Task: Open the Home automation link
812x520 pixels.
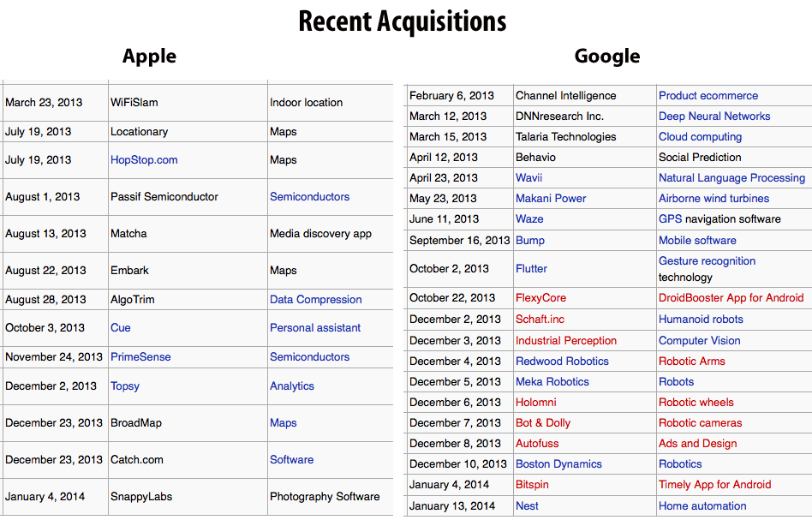Action: click(702, 506)
